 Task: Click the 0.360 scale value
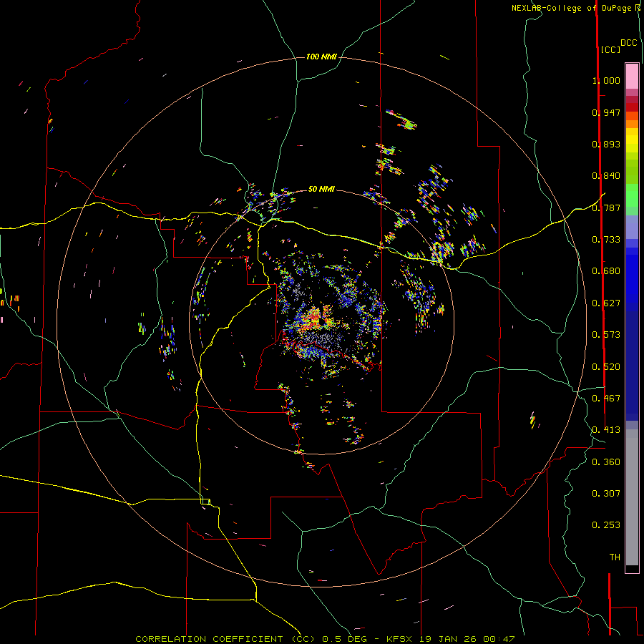click(606, 462)
